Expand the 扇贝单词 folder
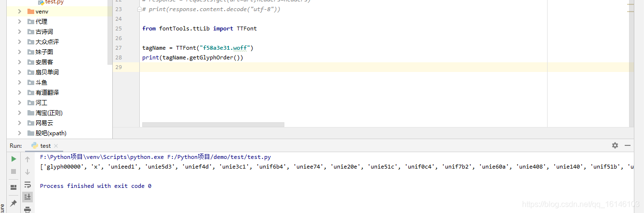Screen dimensions: 644x213 pyautogui.click(x=19, y=72)
